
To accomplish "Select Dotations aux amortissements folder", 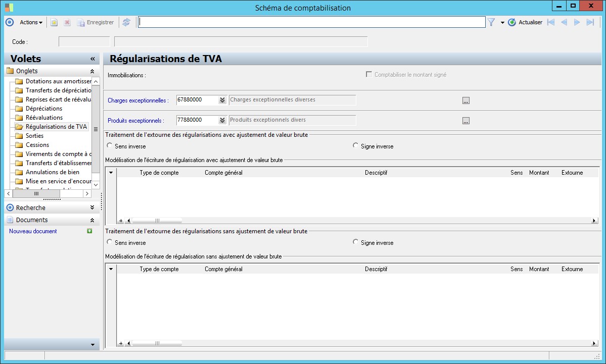I will tap(54, 81).
